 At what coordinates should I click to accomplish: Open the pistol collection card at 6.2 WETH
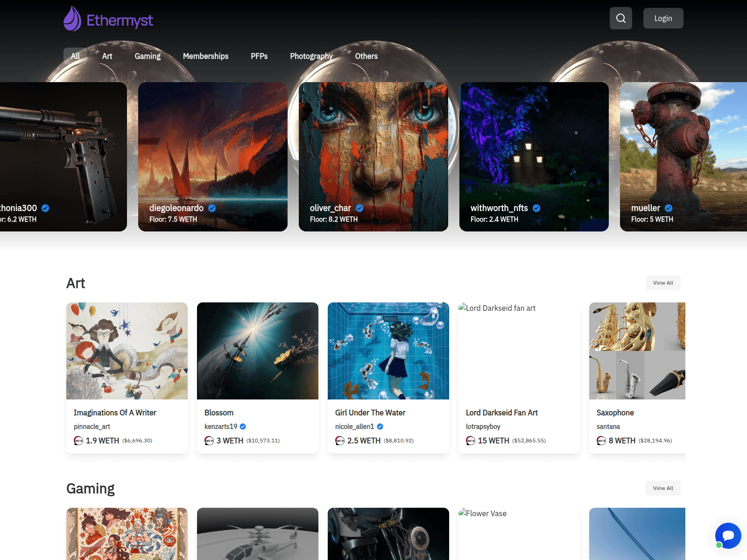click(x=63, y=157)
